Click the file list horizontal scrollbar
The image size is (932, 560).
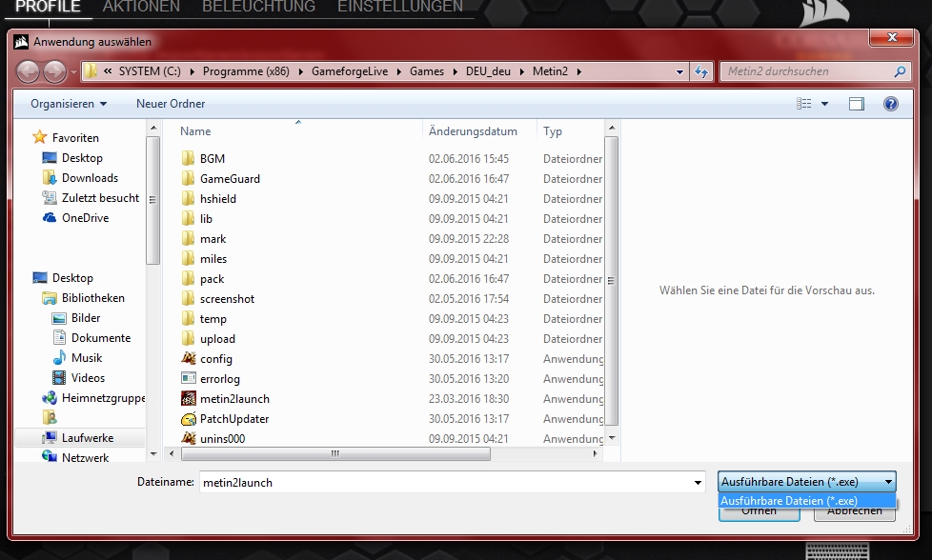[335, 453]
